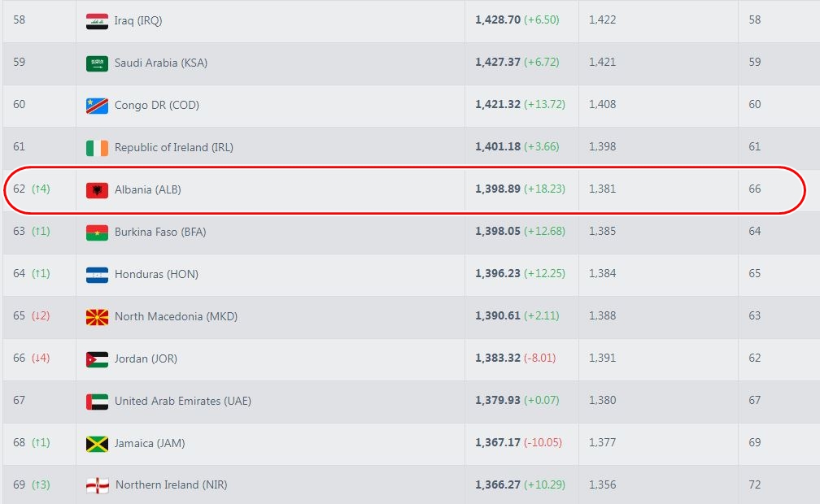
Task: Click the Iraq flag icon
Action: tap(97, 21)
